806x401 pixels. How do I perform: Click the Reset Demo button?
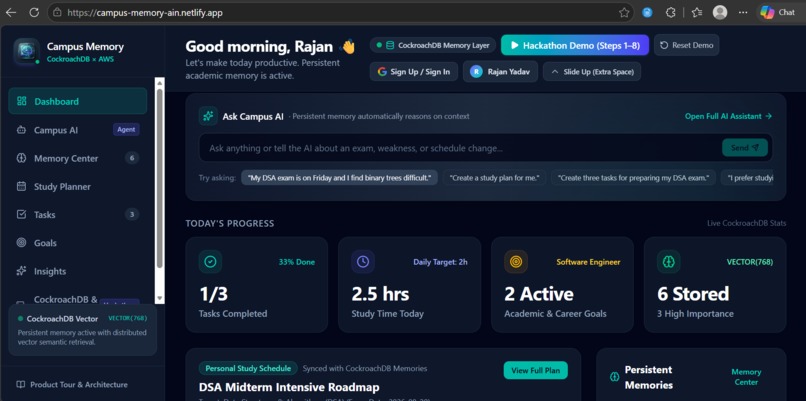click(687, 45)
